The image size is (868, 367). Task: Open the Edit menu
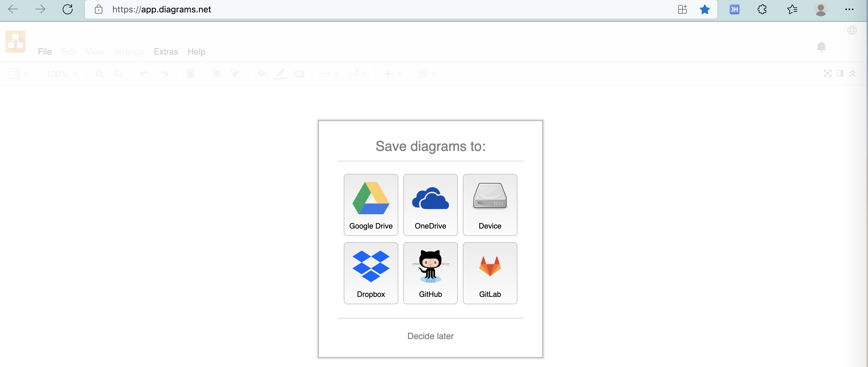coord(69,52)
